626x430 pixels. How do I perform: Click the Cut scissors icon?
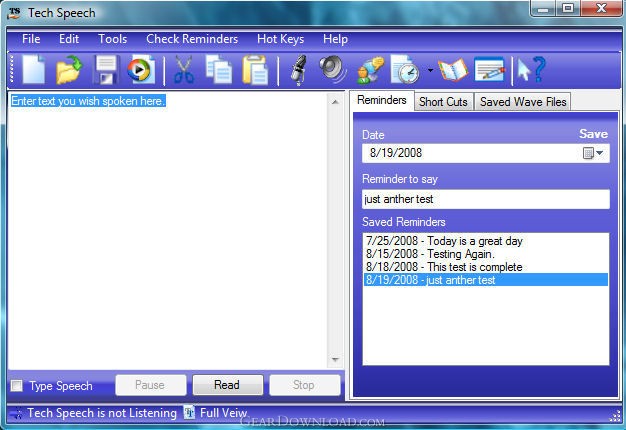point(184,70)
